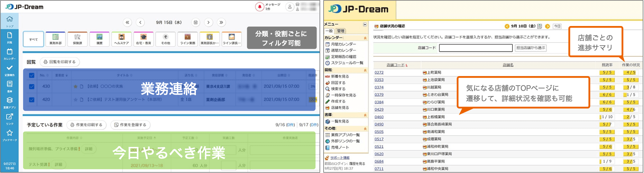The height and width of the screenshot is (173, 644).
Task: Open the ブックマーク star icon in sidebar
Action: tap(10, 134)
